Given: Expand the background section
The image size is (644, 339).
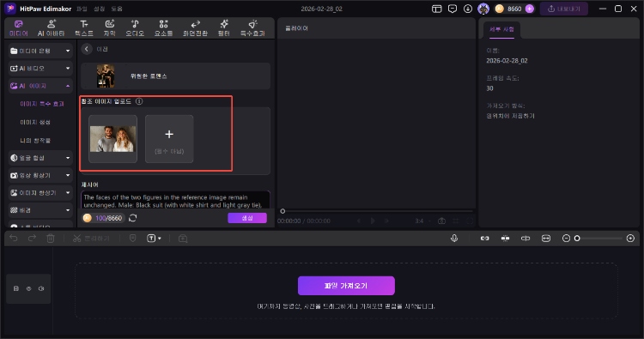Looking at the screenshot, I should (68, 210).
